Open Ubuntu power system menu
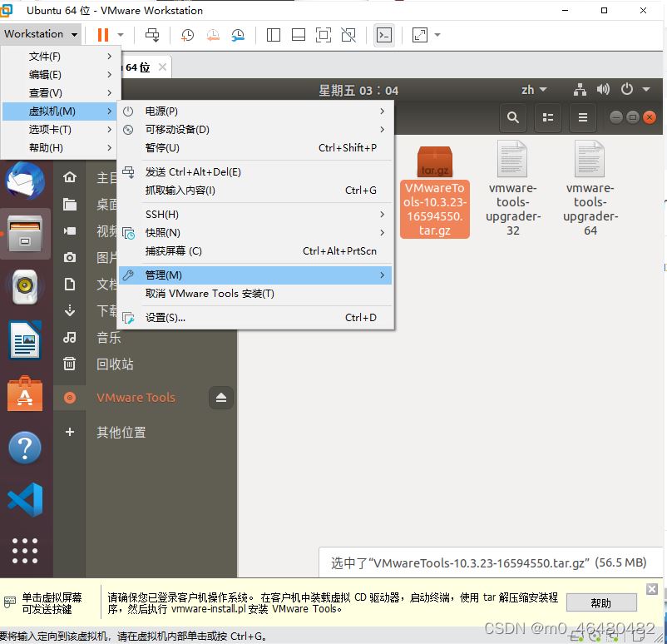Screen dimensions: 667x644 (x=635, y=89)
